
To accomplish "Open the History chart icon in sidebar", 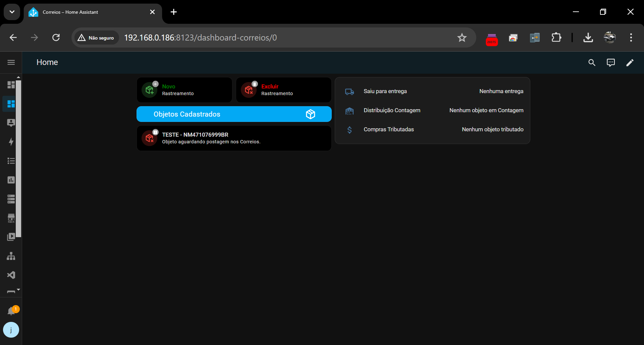I will pyautogui.click(x=11, y=180).
